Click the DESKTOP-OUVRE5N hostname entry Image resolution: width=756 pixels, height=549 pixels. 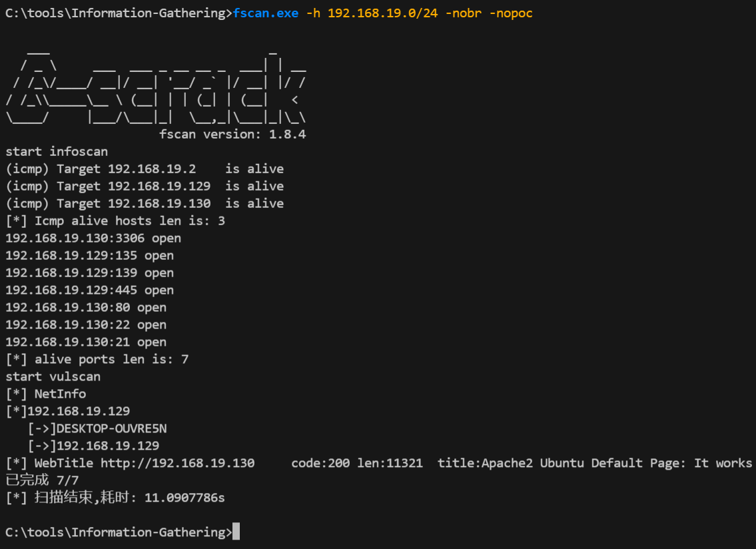pos(97,429)
